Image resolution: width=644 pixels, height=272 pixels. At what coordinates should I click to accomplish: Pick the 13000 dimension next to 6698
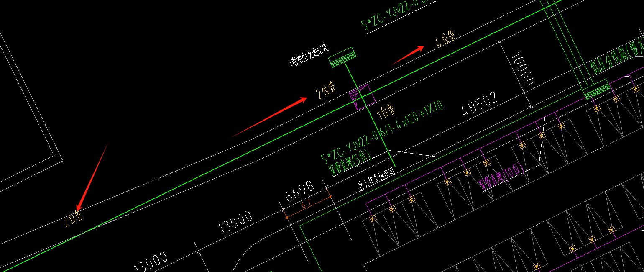pyautogui.click(x=235, y=222)
